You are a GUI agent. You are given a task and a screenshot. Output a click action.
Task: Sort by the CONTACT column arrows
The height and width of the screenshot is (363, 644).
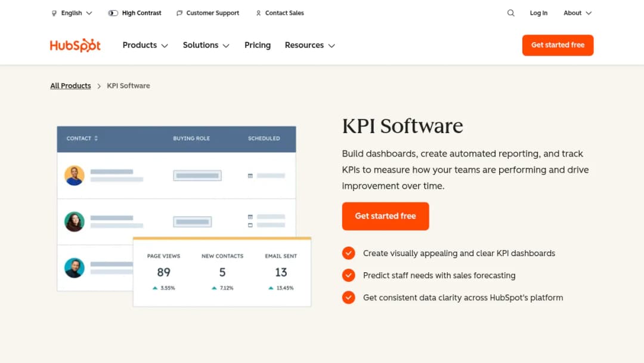[x=96, y=139]
